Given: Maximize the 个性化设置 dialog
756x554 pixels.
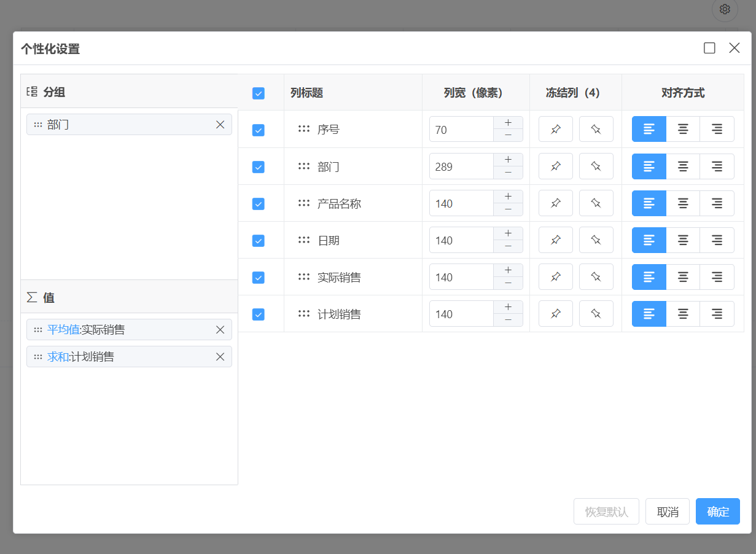Looking at the screenshot, I should point(709,48).
